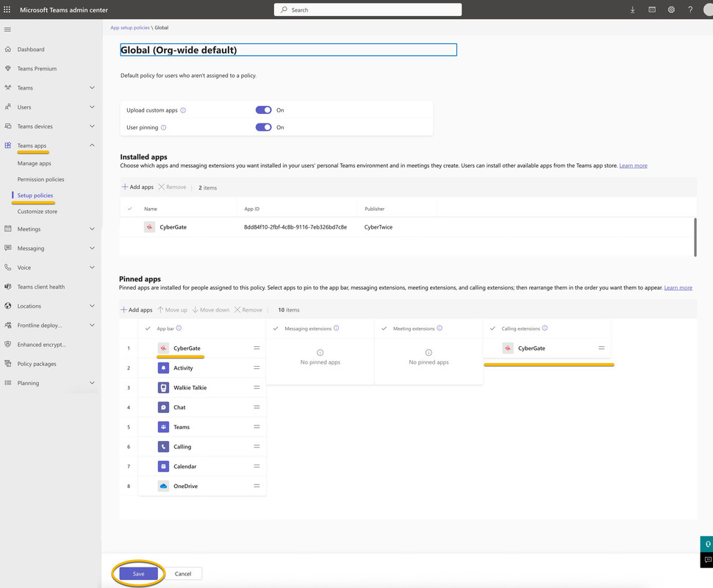Click the Walkie Talkie app icon
The height and width of the screenshot is (588, 713).
[x=163, y=387]
